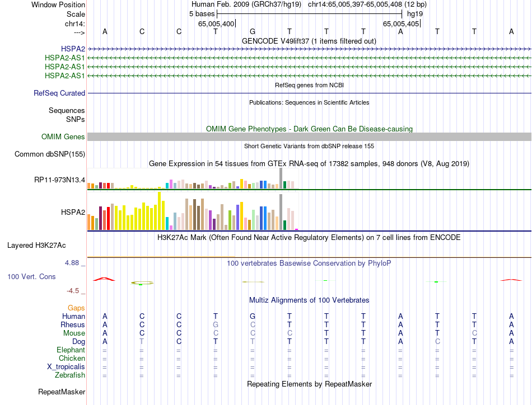Screen dimensions: 532x405
Task: Click the SNPs publications track label
Action: point(76,119)
